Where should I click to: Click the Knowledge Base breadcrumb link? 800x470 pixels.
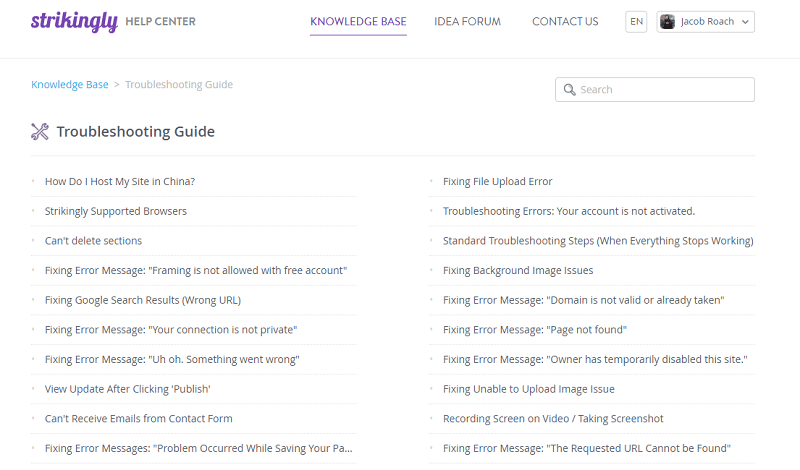pyautogui.click(x=70, y=84)
